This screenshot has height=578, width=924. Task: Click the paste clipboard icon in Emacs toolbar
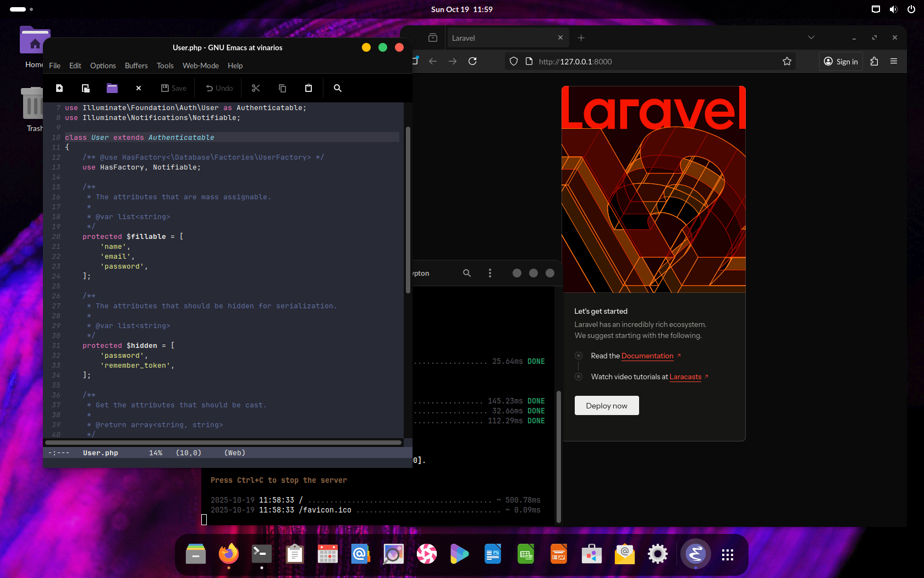point(309,88)
